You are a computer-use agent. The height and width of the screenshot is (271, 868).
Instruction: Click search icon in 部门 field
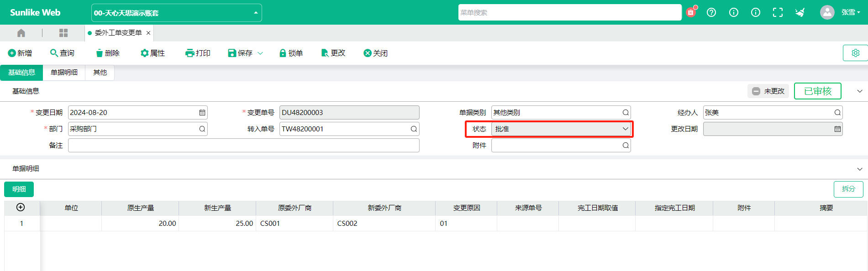[202, 129]
